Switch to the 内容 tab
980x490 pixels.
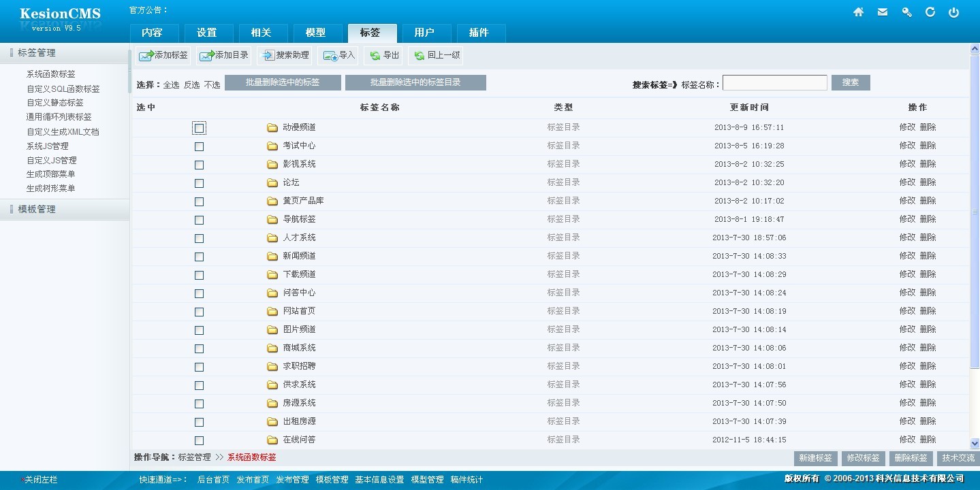click(x=154, y=33)
